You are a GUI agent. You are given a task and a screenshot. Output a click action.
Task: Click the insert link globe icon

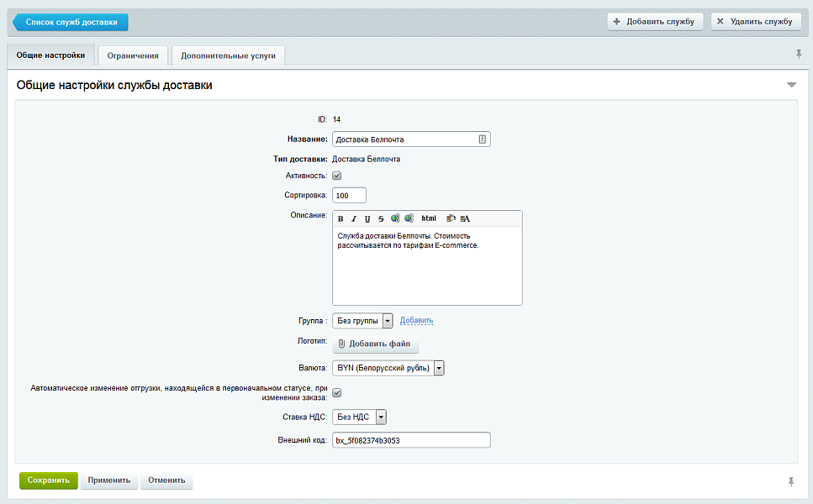[395, 218]
